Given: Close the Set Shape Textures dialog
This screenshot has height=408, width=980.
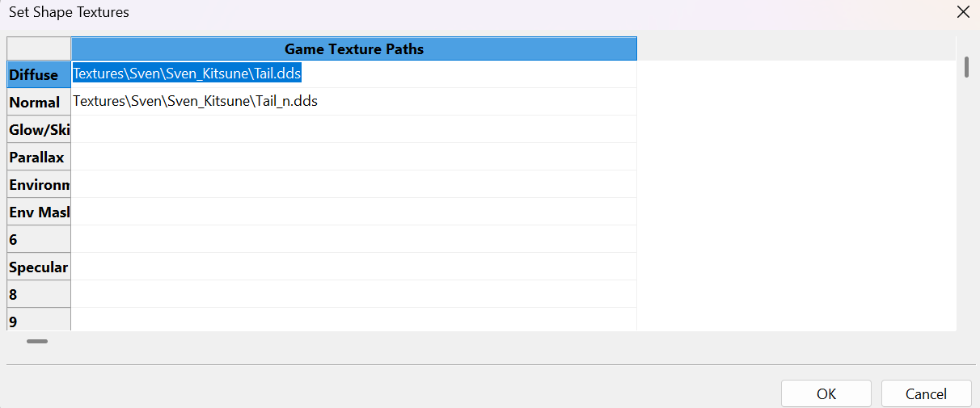Looking at the screenshot, I should click(962, 12).
